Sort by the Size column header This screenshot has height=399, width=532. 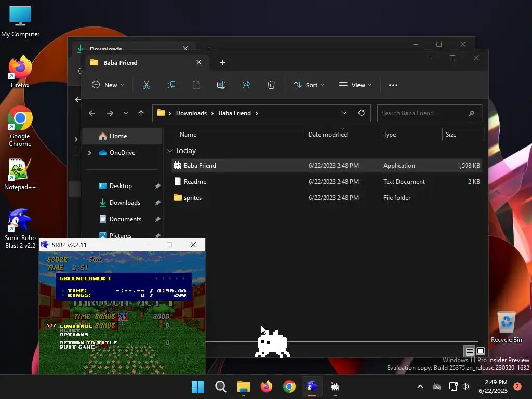[x=450, y=135]
